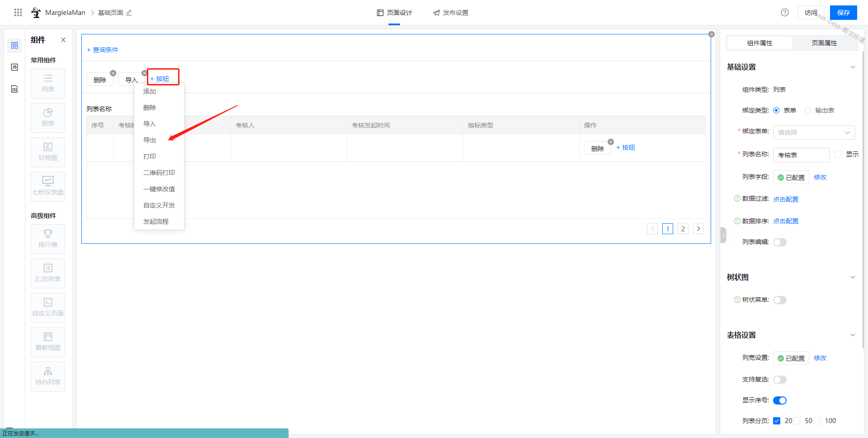
Task: Toggle the 树状菜单 switch
Action: pyautogui.click(x=780, y=300)
